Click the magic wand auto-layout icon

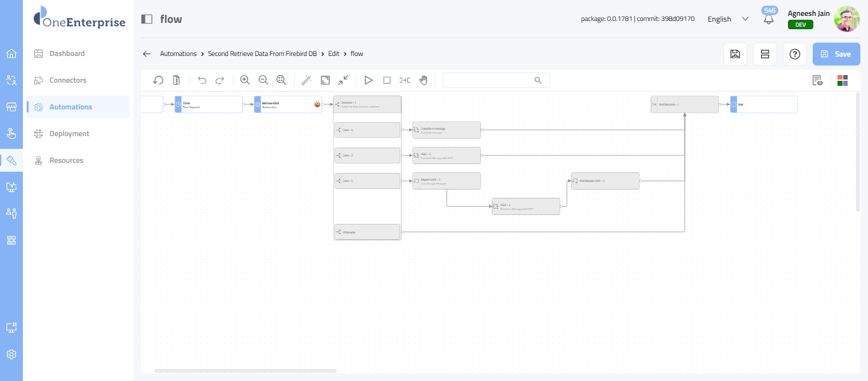(x=306, y=80)
